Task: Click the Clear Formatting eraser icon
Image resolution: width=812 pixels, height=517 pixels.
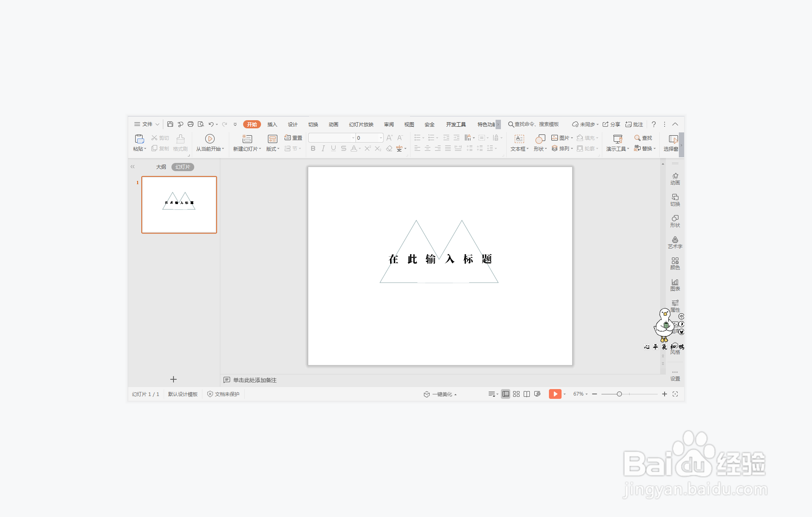Action: [x=389, y=149]
